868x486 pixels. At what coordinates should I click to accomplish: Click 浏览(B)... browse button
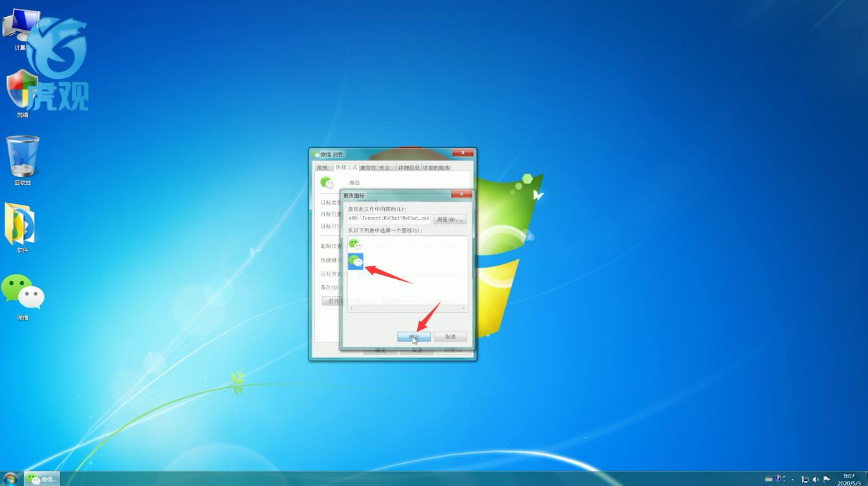coord(450,219)
